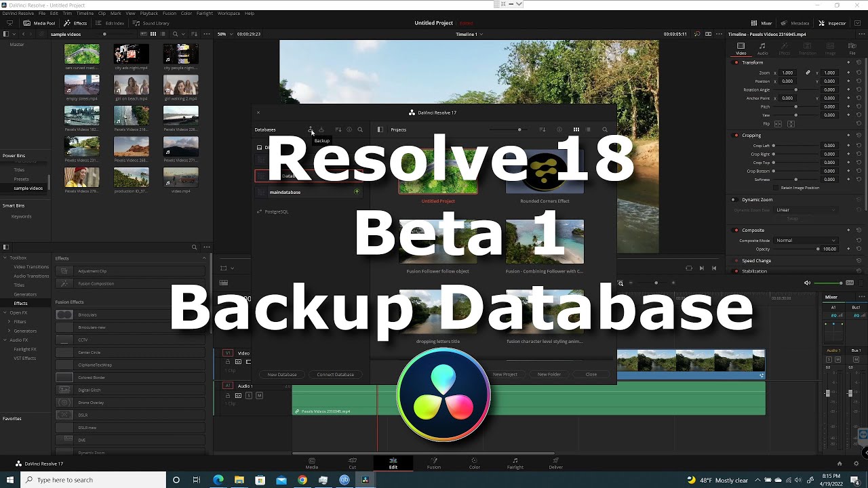Viewport: 868px width, 488px height.
Task: Collapse the Open FX tree node
Action: point(5,312)
